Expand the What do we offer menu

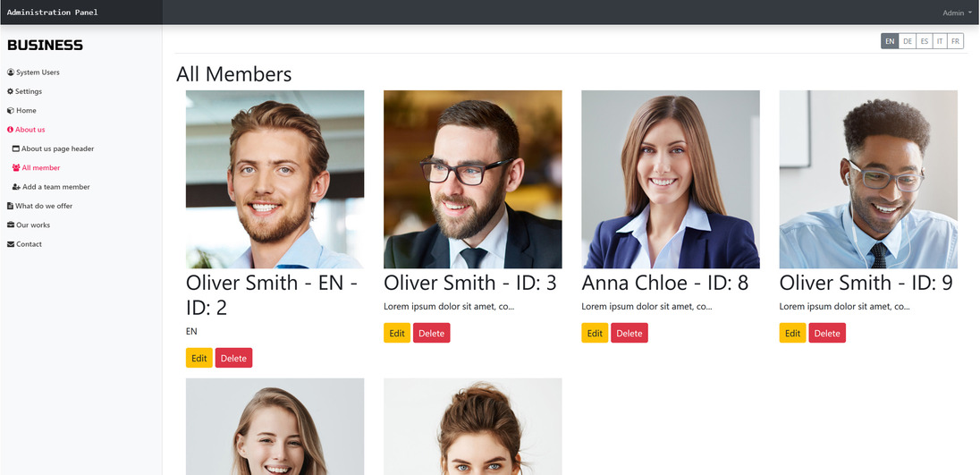click(40, 206)
